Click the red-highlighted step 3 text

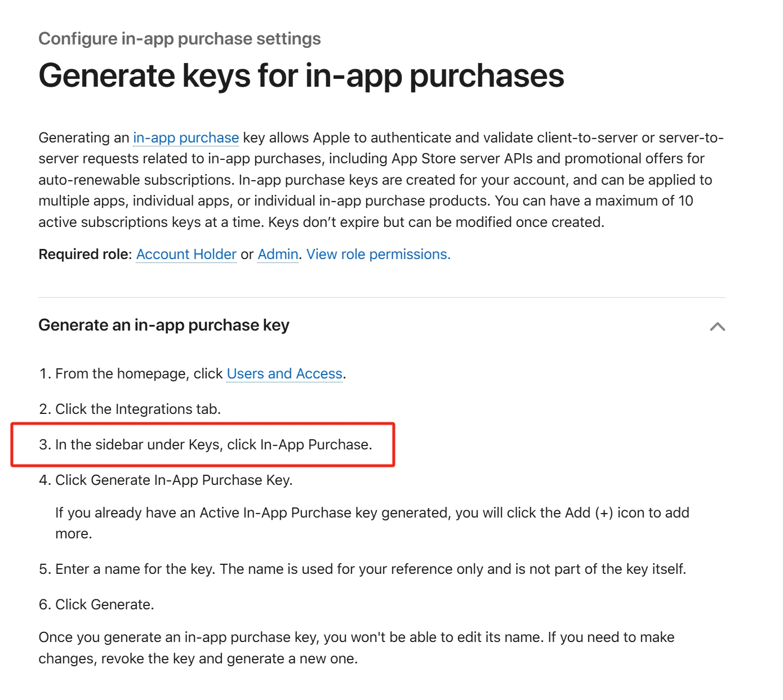coord(206,445)
